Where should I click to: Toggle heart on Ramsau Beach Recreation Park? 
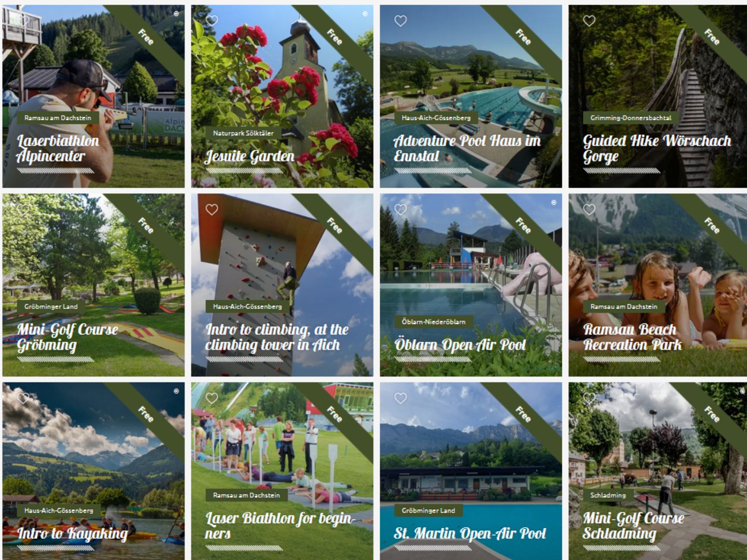coord(589,209)
